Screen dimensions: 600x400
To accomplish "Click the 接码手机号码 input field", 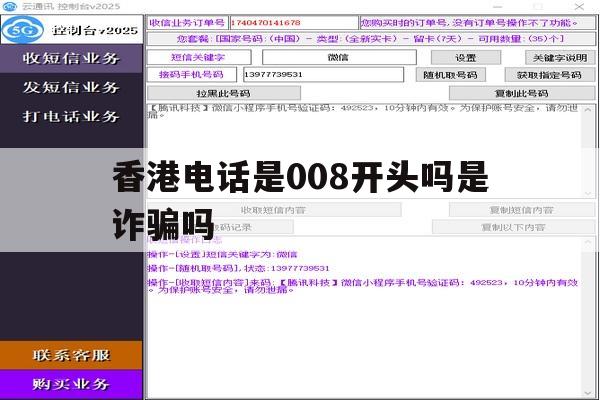I will (x=323, y=74).
